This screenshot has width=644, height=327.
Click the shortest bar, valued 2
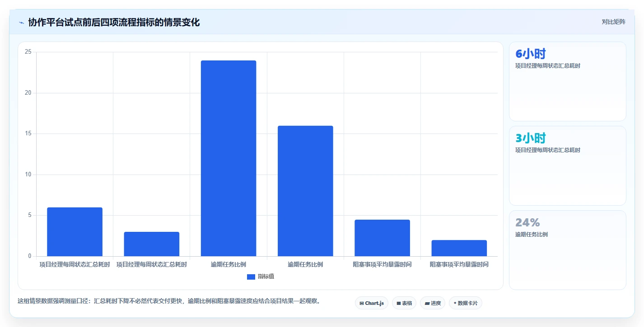(x=459, y=248)
